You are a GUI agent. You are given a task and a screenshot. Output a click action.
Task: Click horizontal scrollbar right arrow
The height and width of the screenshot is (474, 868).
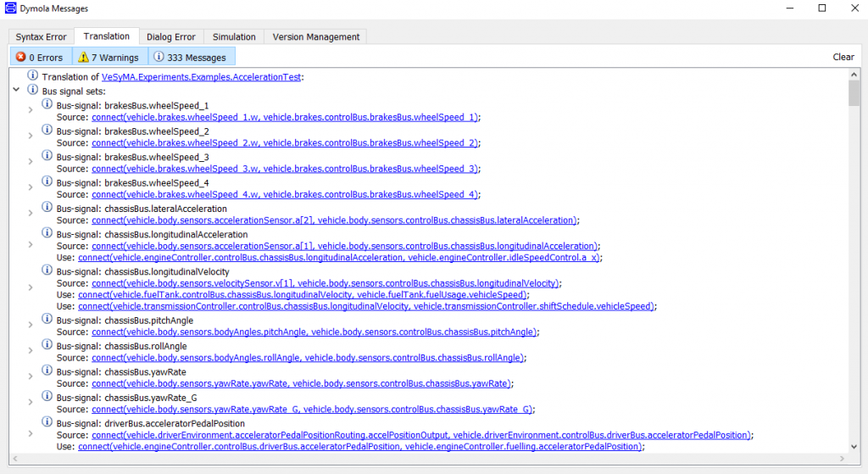842,459
